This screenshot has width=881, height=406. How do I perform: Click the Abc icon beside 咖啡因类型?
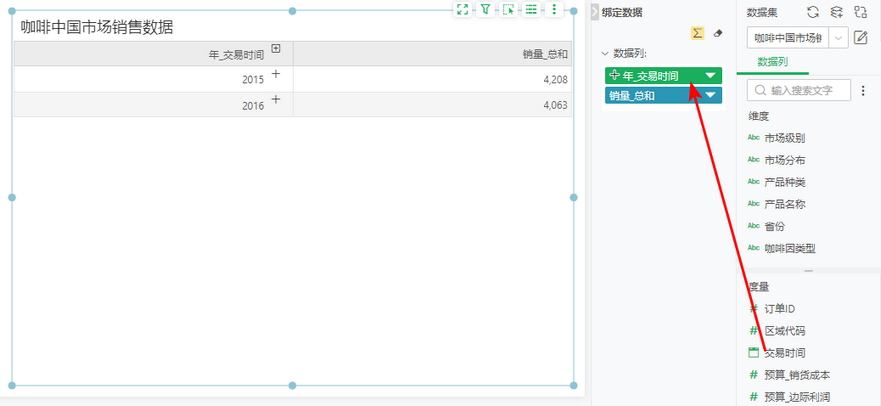(753, 248)
